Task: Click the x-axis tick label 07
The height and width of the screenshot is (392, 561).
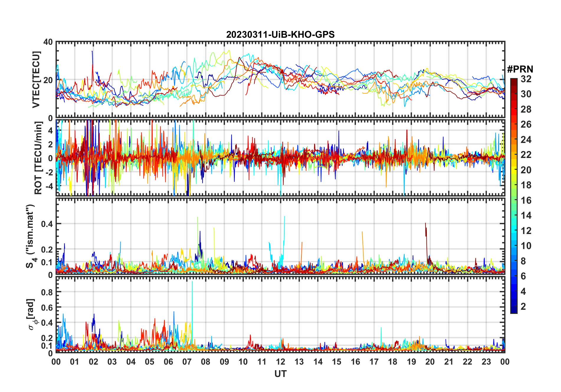Action: (x=187, y=362)
